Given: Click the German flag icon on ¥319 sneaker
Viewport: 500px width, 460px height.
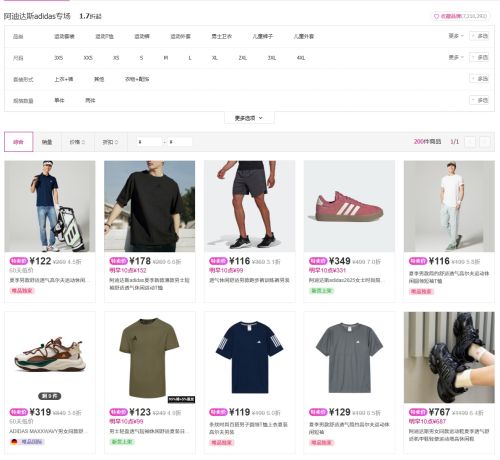Looking at the screenshot, I should point(14,442).
